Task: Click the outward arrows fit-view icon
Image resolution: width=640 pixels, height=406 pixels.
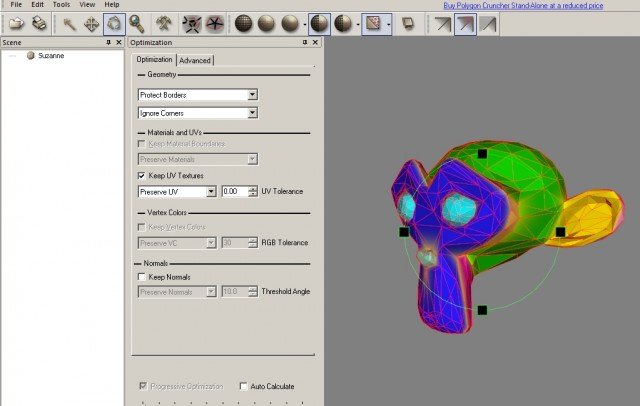Action: pos(191,24)
